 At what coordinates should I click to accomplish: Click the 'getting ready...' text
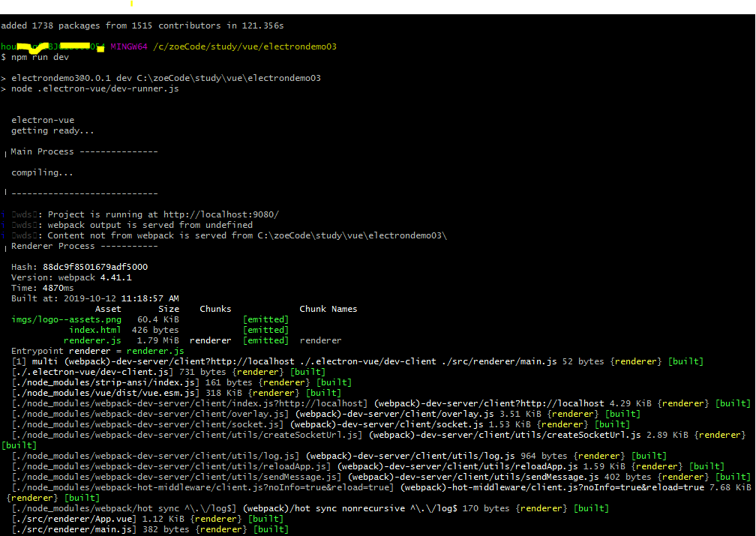pyautogui.click(x=52, y=130)
